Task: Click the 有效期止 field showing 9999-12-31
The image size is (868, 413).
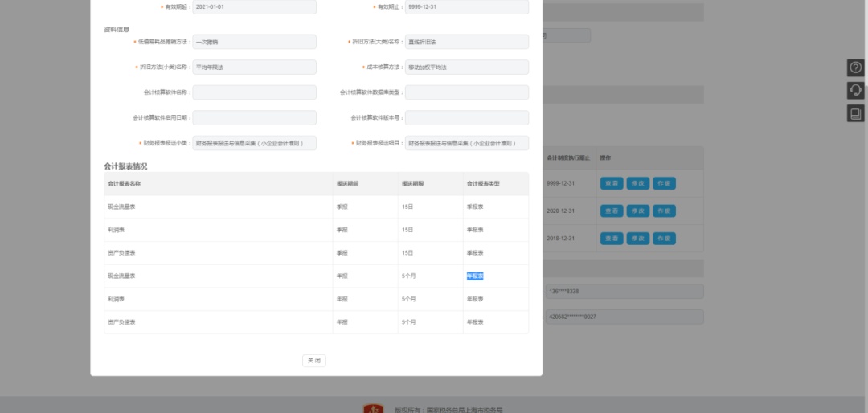Action: click(x=467, y=7)
